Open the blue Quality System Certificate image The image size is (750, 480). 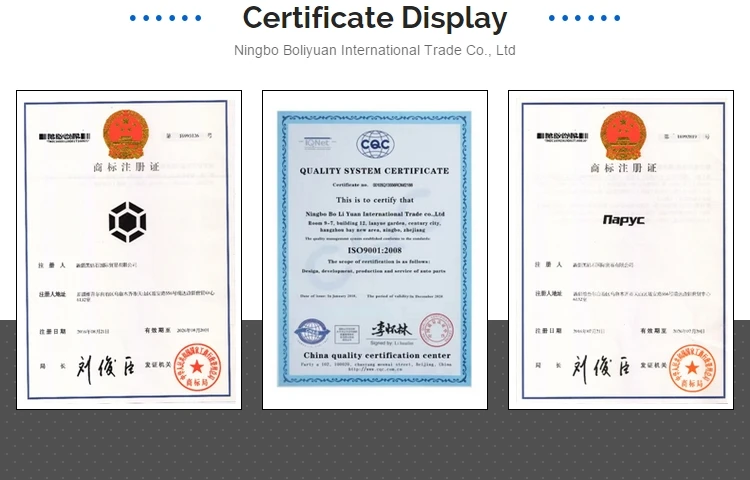(x=375, y=250)
